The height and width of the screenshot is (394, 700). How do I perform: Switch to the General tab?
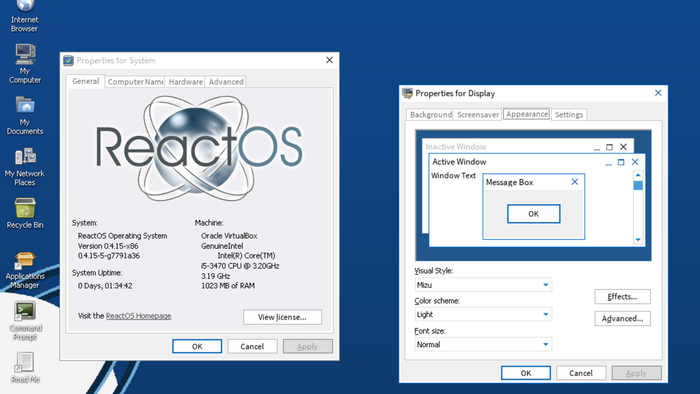click(x=86, y=81)
